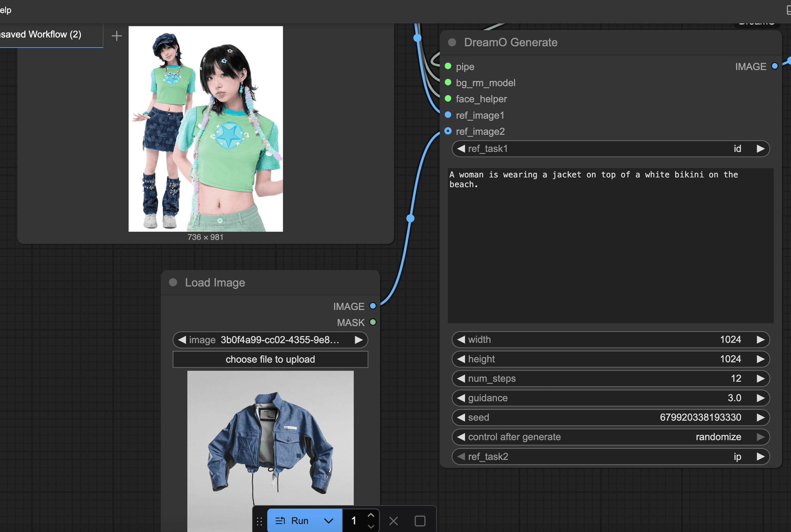
Task: Click the IMAGE output socket on DreamO Generate
Action: click(x=774, y=66)
